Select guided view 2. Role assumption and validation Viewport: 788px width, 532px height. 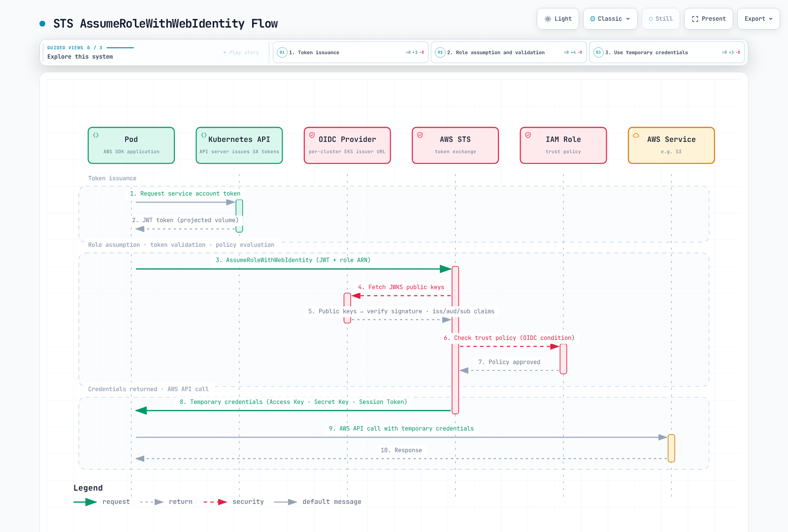click(x=509, y=52)
